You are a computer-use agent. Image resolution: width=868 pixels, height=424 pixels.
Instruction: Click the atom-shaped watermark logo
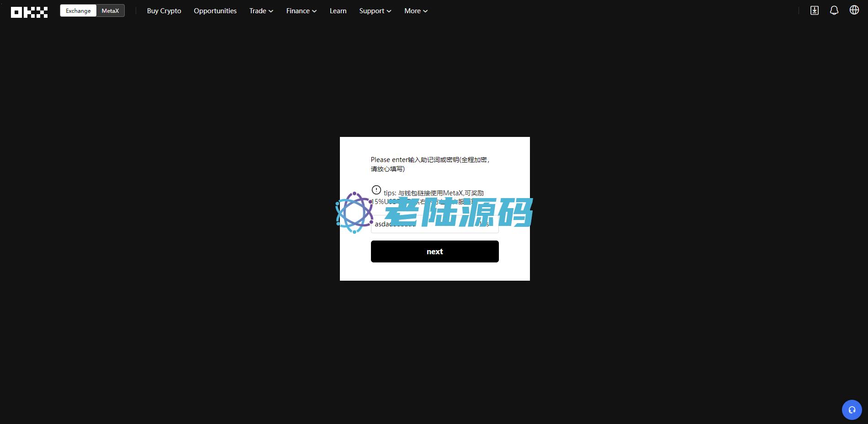point(354,212)
